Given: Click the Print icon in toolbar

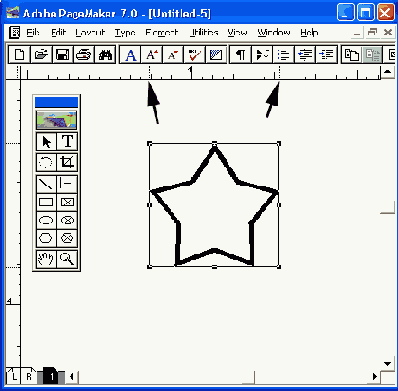Looking at the screenshot, I should [84, 54].
